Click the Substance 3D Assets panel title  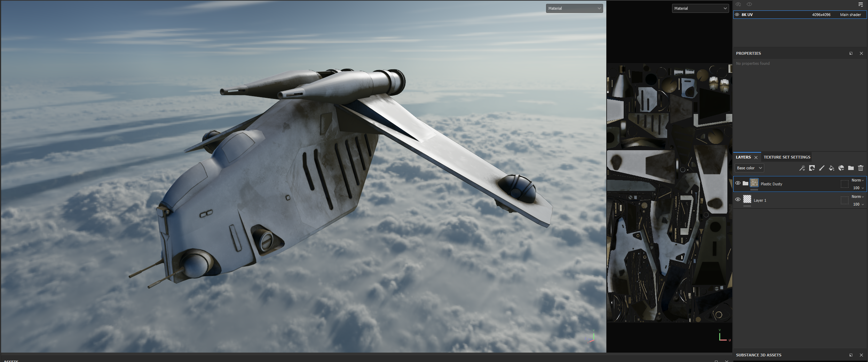point(758,355)
